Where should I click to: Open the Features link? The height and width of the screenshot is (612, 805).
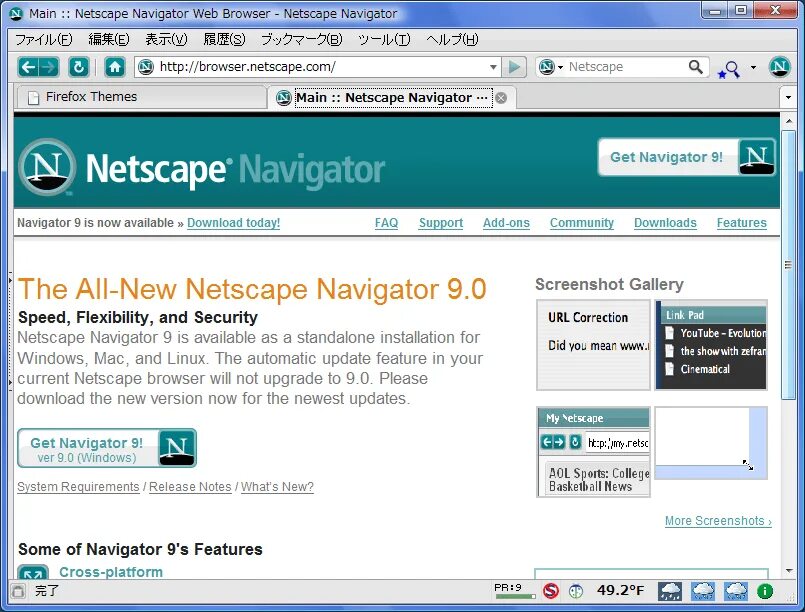(x=741, y=223)
